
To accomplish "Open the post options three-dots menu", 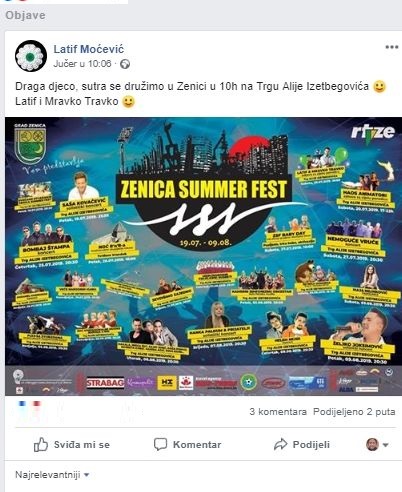I will 392,47.
